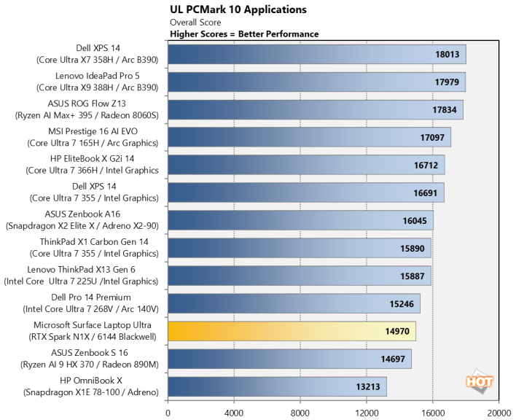
Task: Click the 20000 axis label
Action: pos(499,413)
